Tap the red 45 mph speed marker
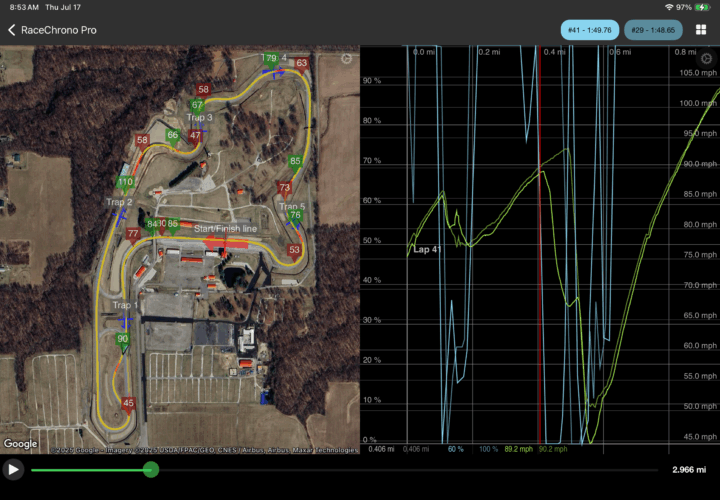The height and width of the screenshot is (500, 720). coord(128,403)
